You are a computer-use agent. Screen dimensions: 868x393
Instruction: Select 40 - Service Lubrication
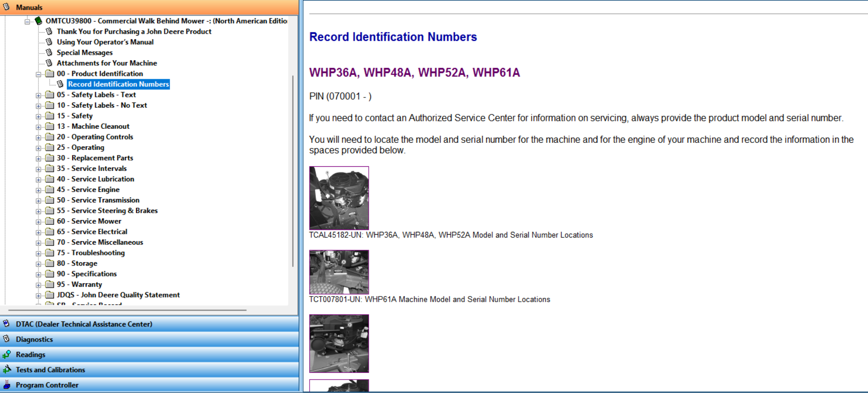pyautogui.click(x=96, y=179)
